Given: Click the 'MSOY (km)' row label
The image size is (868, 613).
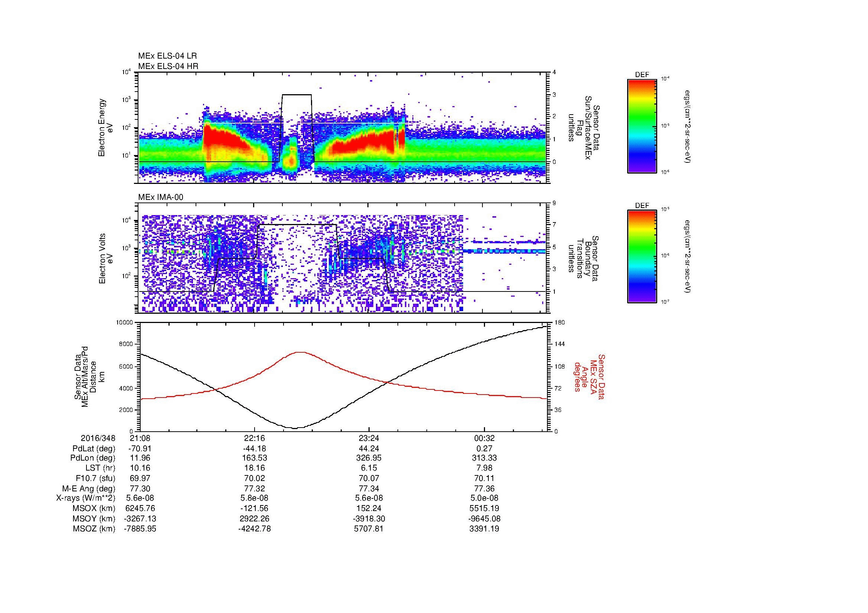Looking at the screenshot, I should pyautogui.click(x=94, y=518).
